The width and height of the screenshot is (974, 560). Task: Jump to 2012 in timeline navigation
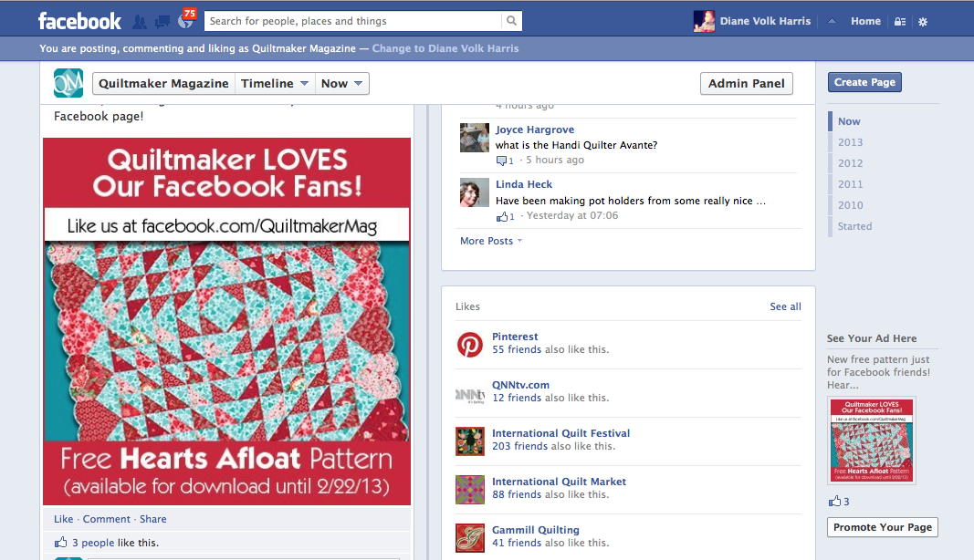[x=850, y=163]
